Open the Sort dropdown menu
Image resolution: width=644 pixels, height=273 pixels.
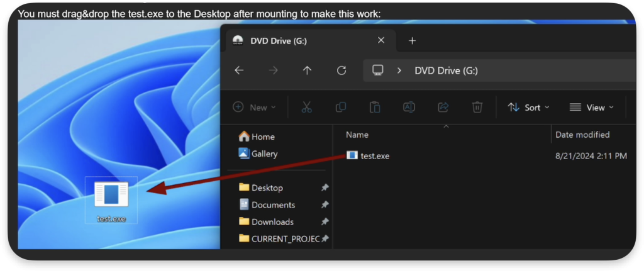click(528, 108)
